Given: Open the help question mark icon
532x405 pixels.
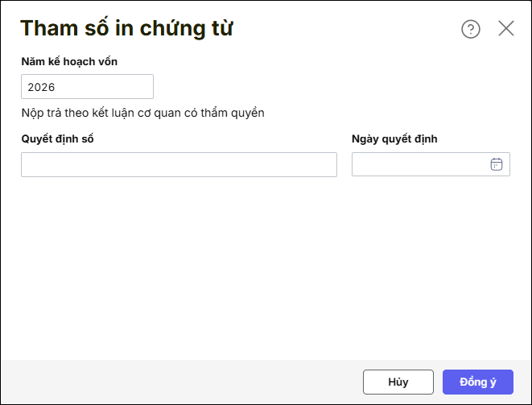Looking at the screenshot, I should click(x=470, y=29).
